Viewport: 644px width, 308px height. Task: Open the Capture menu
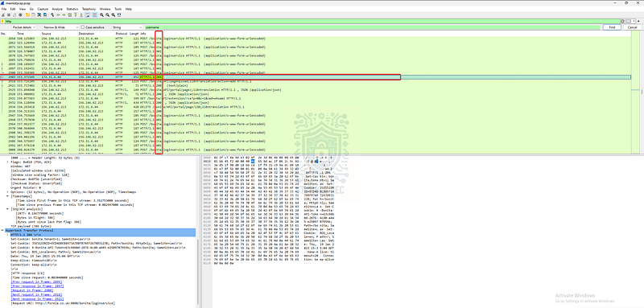pyautogui.click(x=43, y=9)
